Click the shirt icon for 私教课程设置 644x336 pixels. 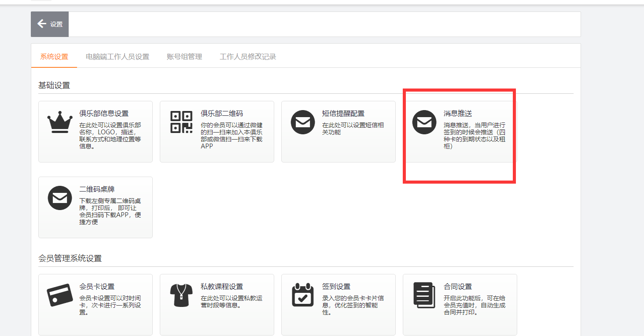[181, 295]
